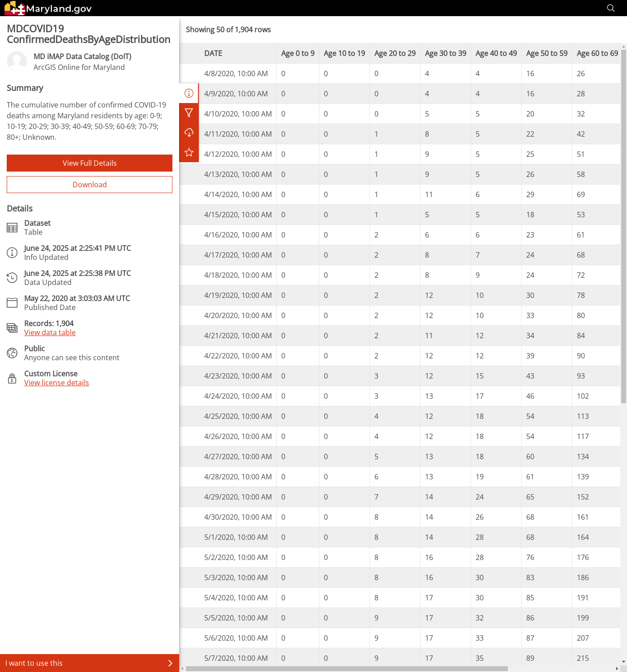Screen dimensions: 627x672
Task: Open MD iMAP Data Catalog owner link
Action: tap(82, 56)
